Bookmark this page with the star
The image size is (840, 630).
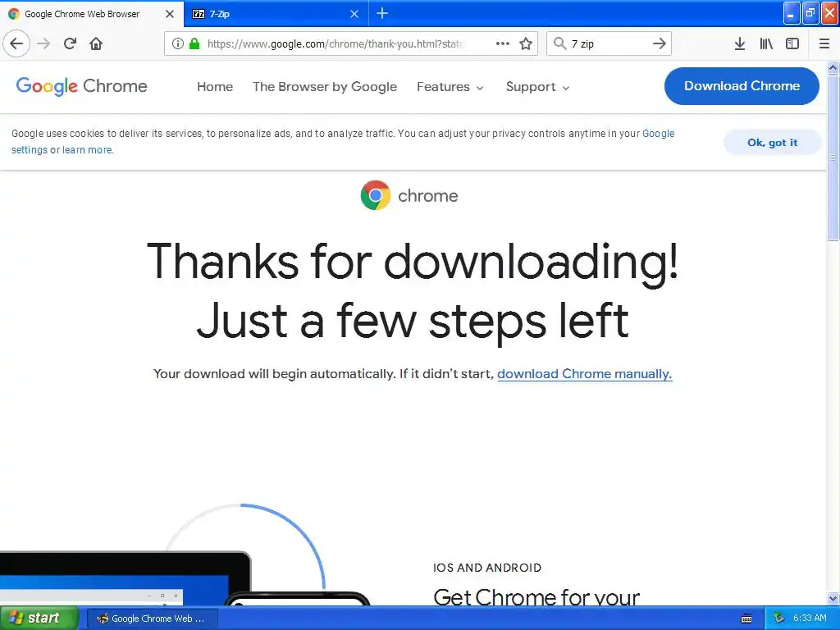pyautogui.click(x=526, y=43)
